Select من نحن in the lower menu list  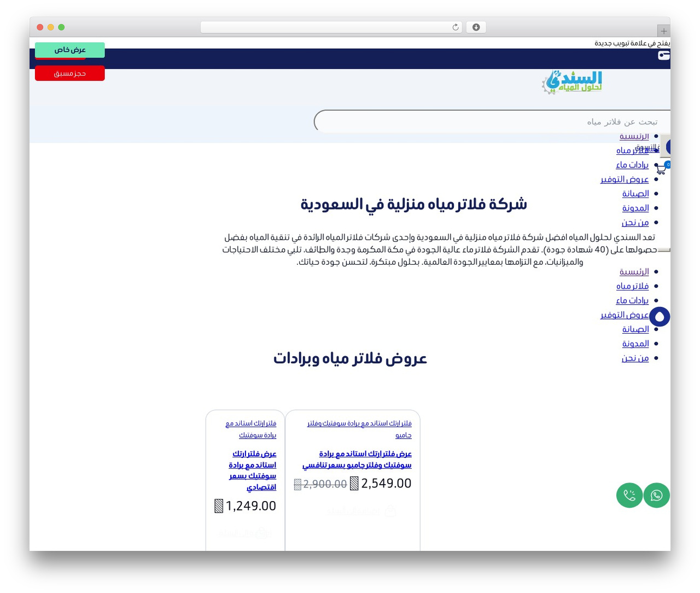click(x=635, y=358)
